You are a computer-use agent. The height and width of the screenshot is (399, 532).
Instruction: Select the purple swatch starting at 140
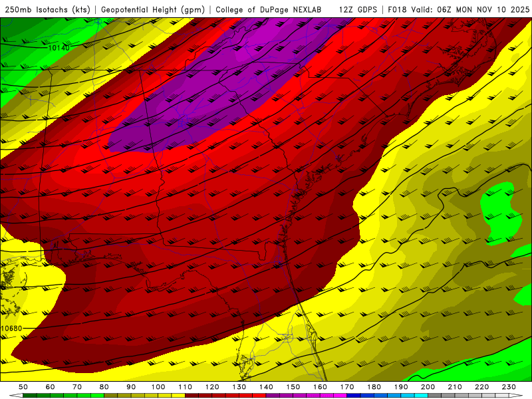pos(273,396)
